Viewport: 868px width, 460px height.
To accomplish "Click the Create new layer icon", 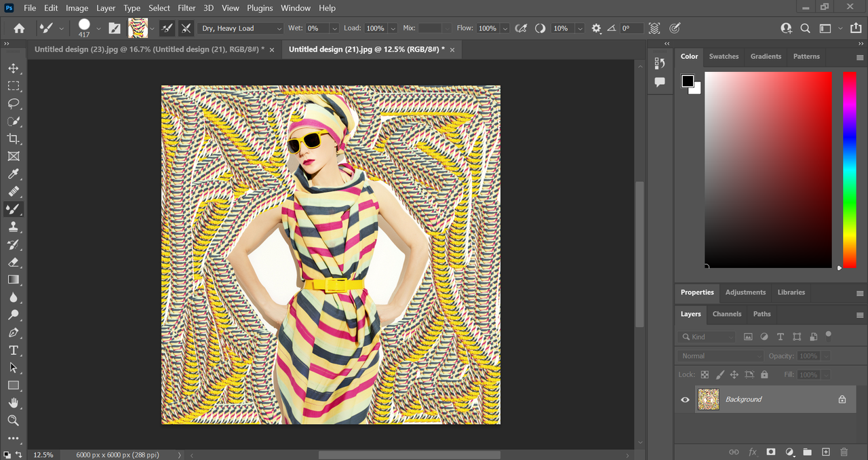I will (825, 452).
